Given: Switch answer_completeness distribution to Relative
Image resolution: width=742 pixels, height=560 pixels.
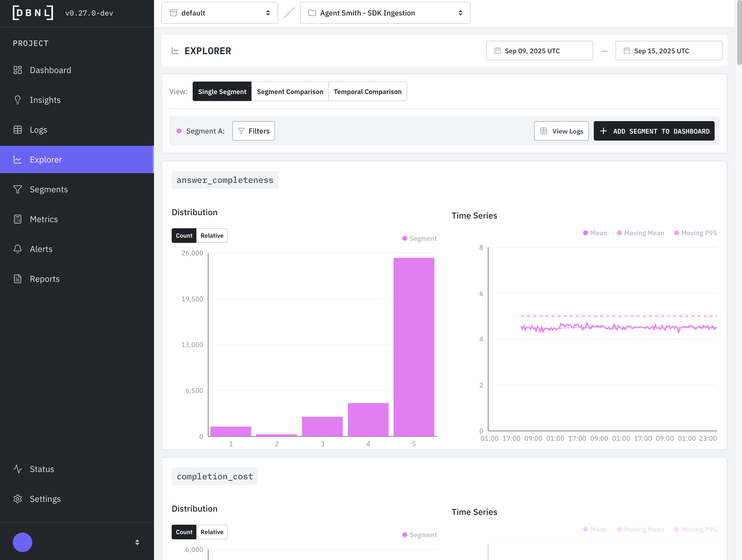Looking at the screenshot, I should tap(212, 236).
